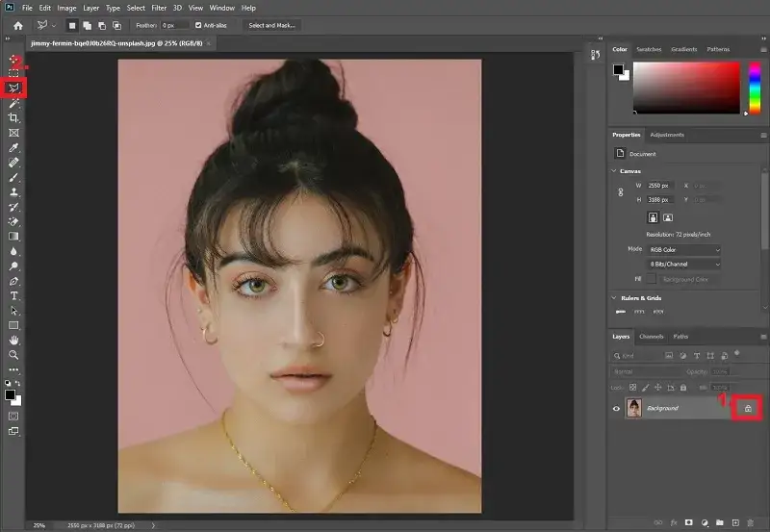Click the delete layer trash icon
This screenshot has height=532, width=770.
pyautogui.click(x=751, y=521)
